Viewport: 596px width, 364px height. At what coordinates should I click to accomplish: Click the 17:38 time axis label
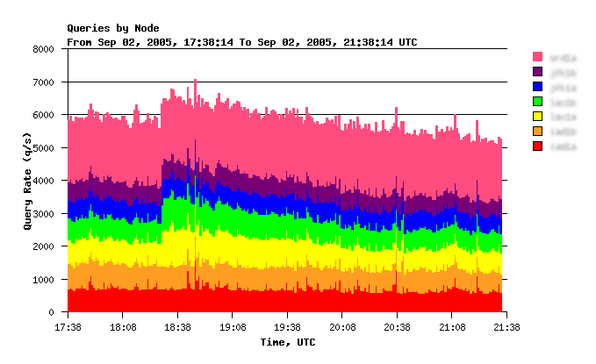pyautogui.click(x=68, y=327)
